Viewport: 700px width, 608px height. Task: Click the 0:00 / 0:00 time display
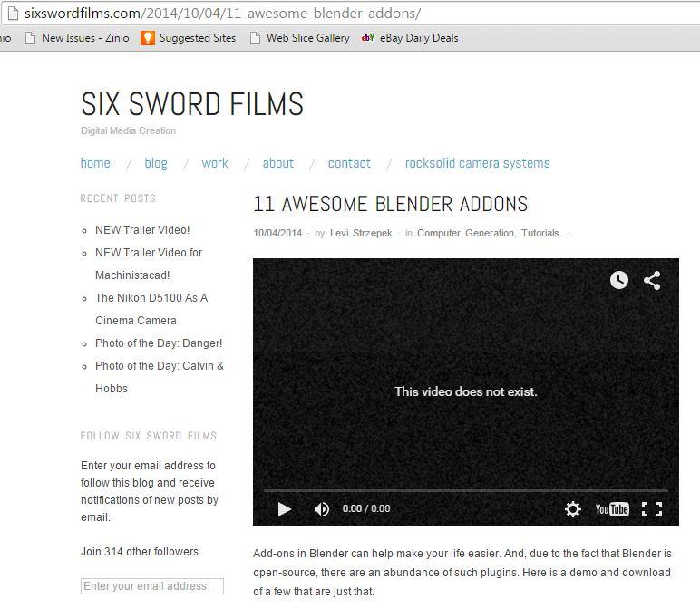pyautogui.click(x=366, y=508)
